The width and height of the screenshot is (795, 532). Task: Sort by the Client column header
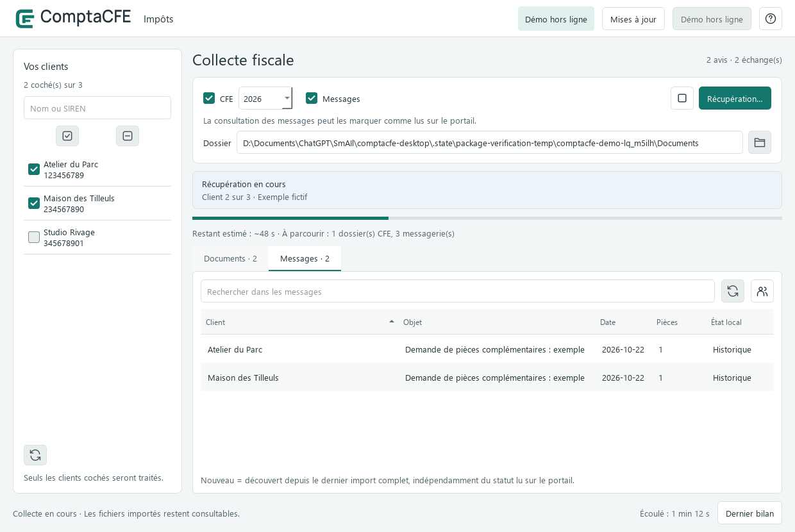(299, 322)
